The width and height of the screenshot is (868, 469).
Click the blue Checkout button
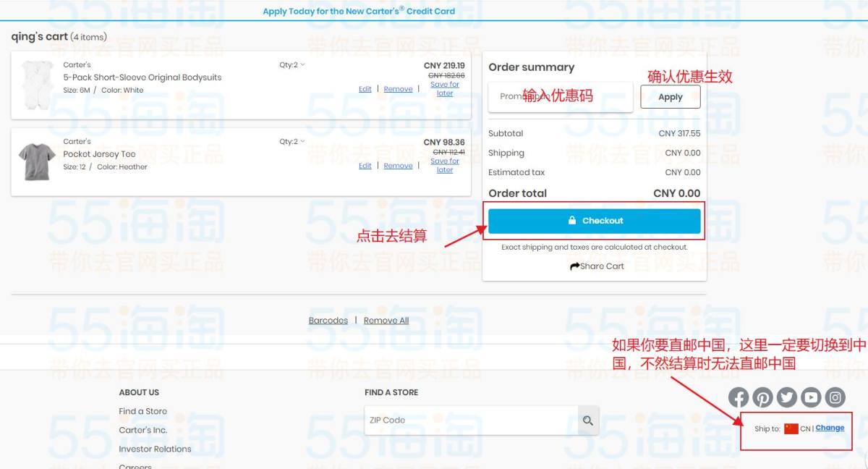[x=595, y=221]
